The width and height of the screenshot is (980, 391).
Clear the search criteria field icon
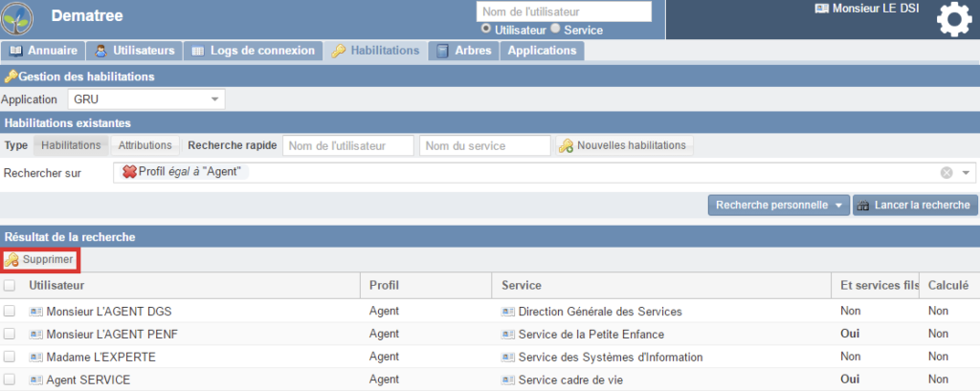pyautogui.click(x=947, y=173)
